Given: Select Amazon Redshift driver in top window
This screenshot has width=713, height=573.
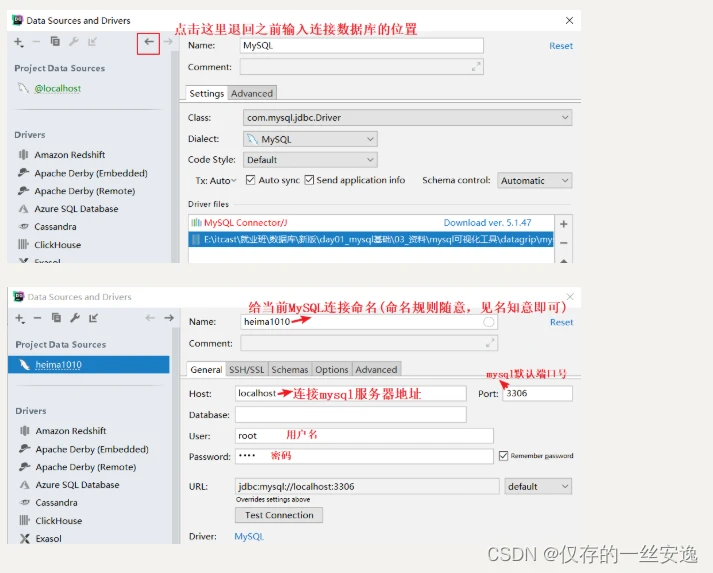Looking at the screenshot, I should coord(70,155).
